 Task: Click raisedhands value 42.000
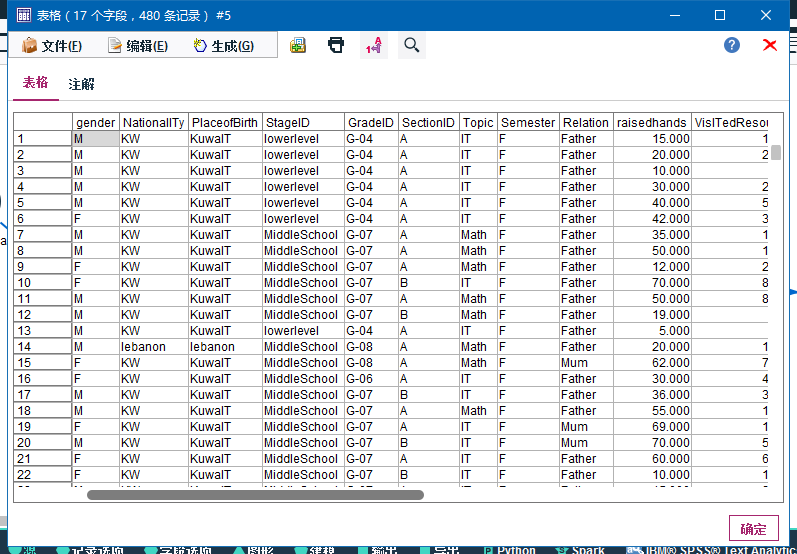tap(652, 219)
